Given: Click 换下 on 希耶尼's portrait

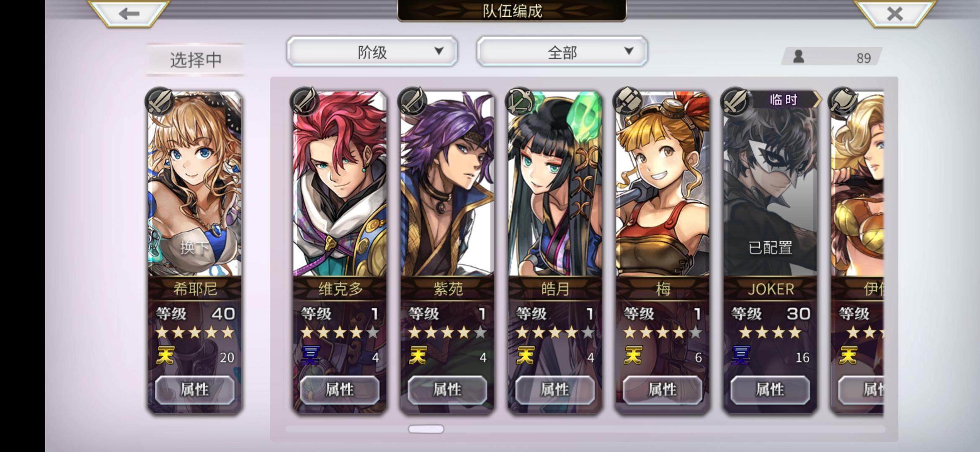Looking at the screenshot, I should pyautogui.click(x=195, y=248).
